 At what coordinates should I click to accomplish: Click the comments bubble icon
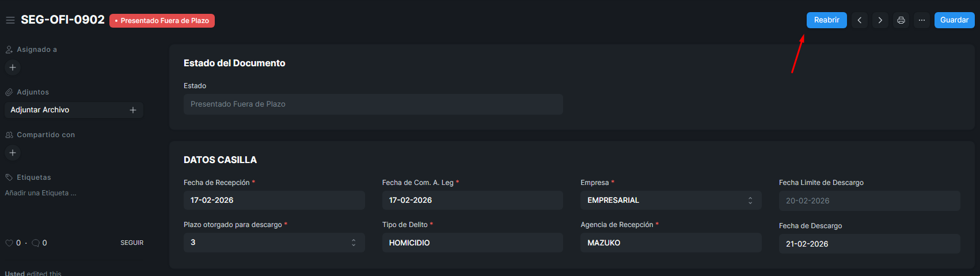pos(36,243)
